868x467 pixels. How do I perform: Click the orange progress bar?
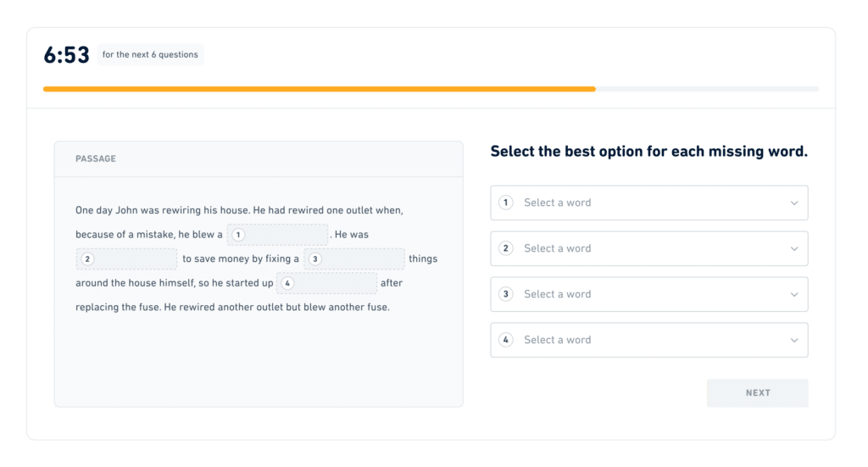[320, 89]
